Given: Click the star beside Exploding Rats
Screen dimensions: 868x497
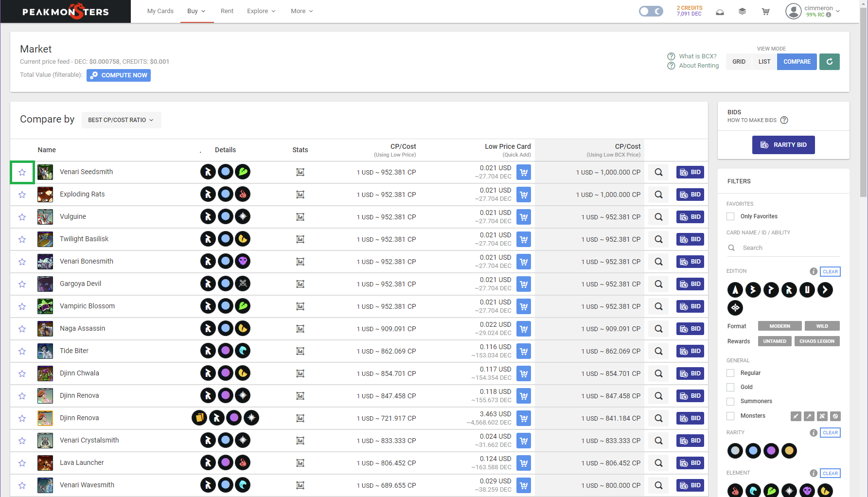Looking at the screenshot, I should tap(22, 195).
